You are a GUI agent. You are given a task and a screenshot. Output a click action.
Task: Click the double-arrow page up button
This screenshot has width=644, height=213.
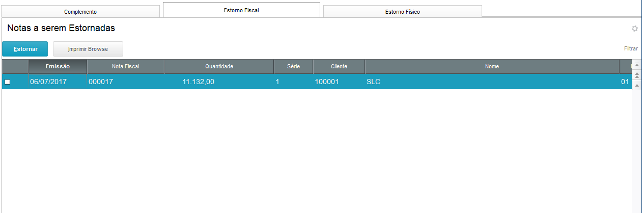click(636, 75)
